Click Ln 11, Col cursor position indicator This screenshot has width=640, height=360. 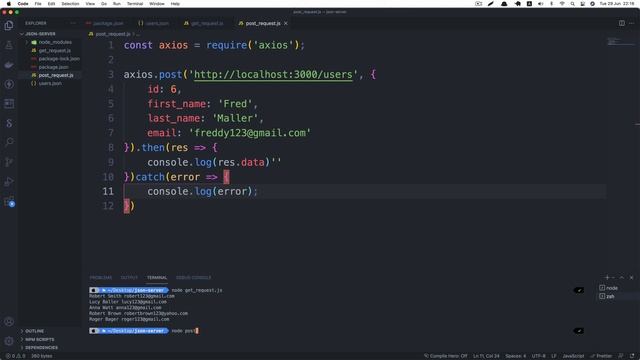[486, 356]
